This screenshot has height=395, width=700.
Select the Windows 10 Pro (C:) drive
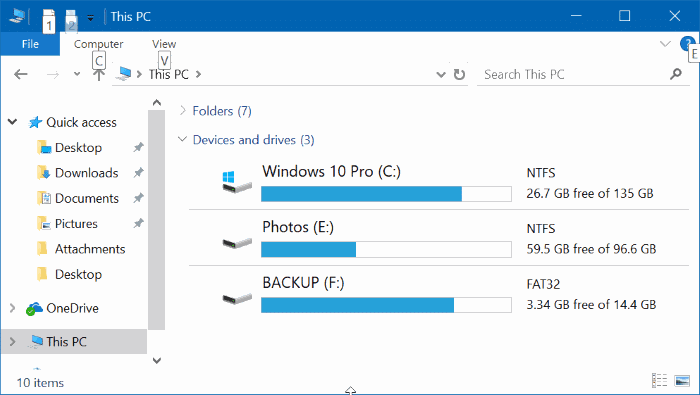[439, 182]
